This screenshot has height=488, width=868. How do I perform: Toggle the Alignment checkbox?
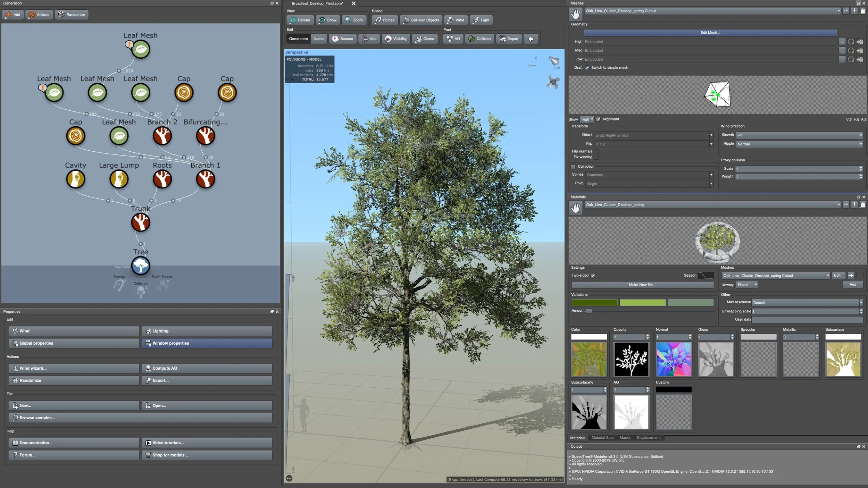[x=598, y=119]
